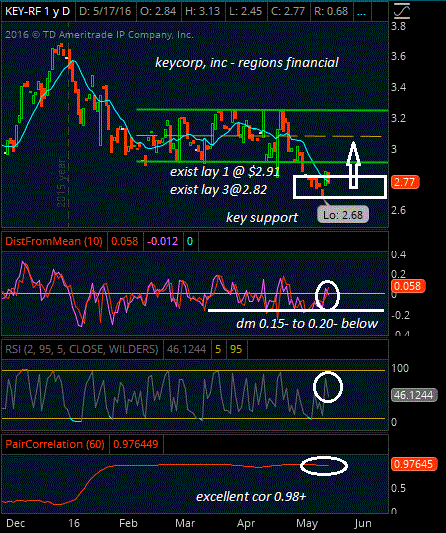The width and height of the screenshot is (446, 533).
Task: Click the DistFromMean value -0.012
Action: point(162,241)
